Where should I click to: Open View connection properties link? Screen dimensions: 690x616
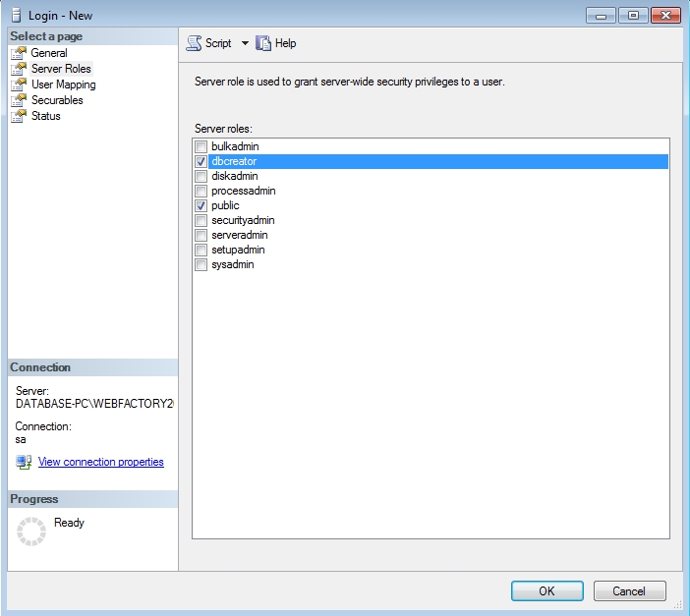100,462
